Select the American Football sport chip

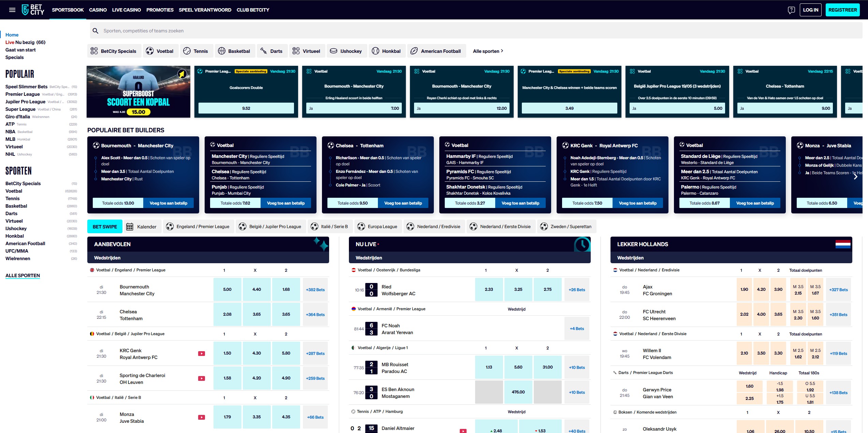(436, 51)
